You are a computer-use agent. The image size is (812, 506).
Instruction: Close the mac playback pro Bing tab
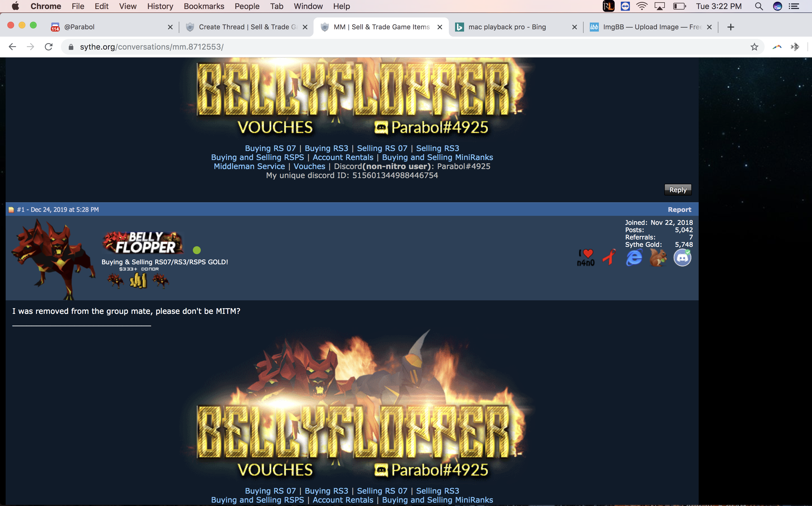575,27
